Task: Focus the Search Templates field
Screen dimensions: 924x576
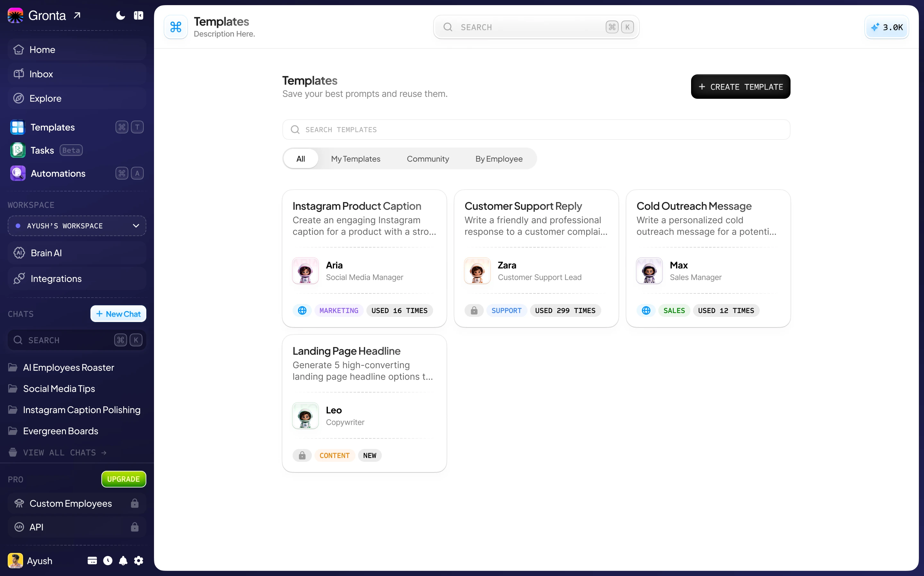Action: (x=536, y=130)
